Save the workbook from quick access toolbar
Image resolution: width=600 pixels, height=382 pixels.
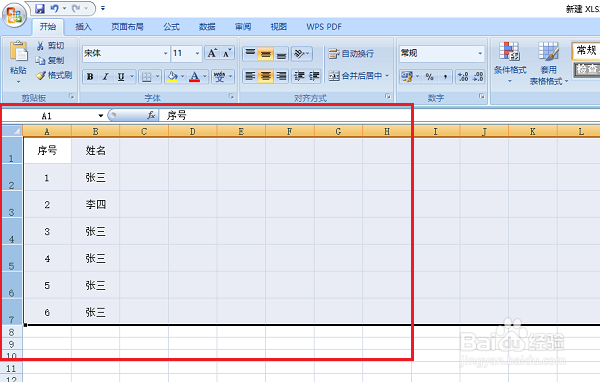coord(40,8)
